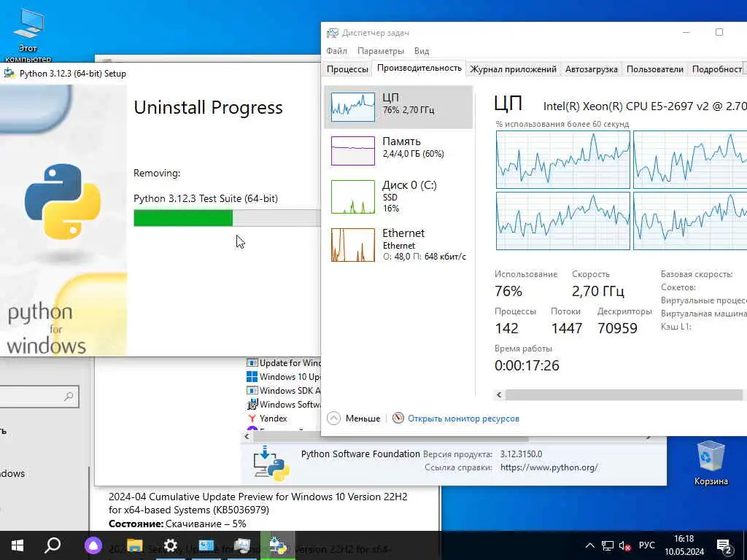The image size is (747, 560).
Task: Click the Yandex icon in programs list
Action: (x=252, y=418)
